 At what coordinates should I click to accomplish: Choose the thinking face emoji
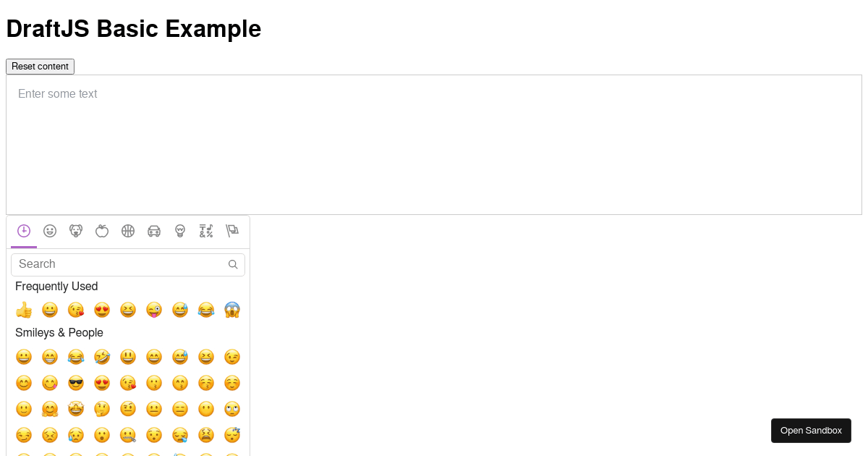pyautogui.click(x=102, y=409)
